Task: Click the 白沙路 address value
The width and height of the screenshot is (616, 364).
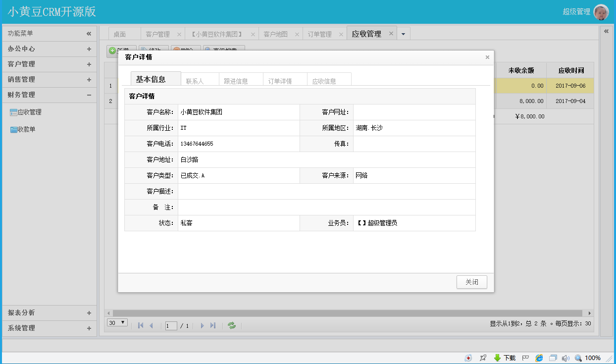Action: click(189, 159)
